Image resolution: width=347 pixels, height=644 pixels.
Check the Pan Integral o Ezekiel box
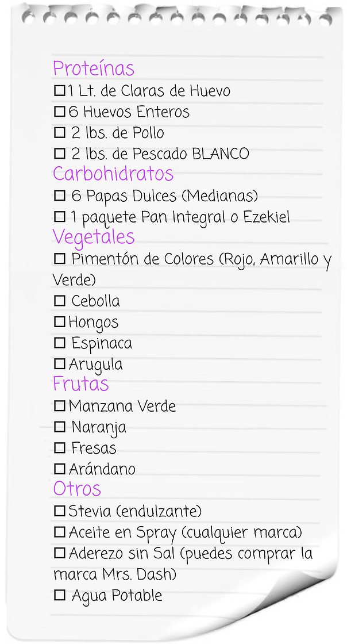(60, 216)
